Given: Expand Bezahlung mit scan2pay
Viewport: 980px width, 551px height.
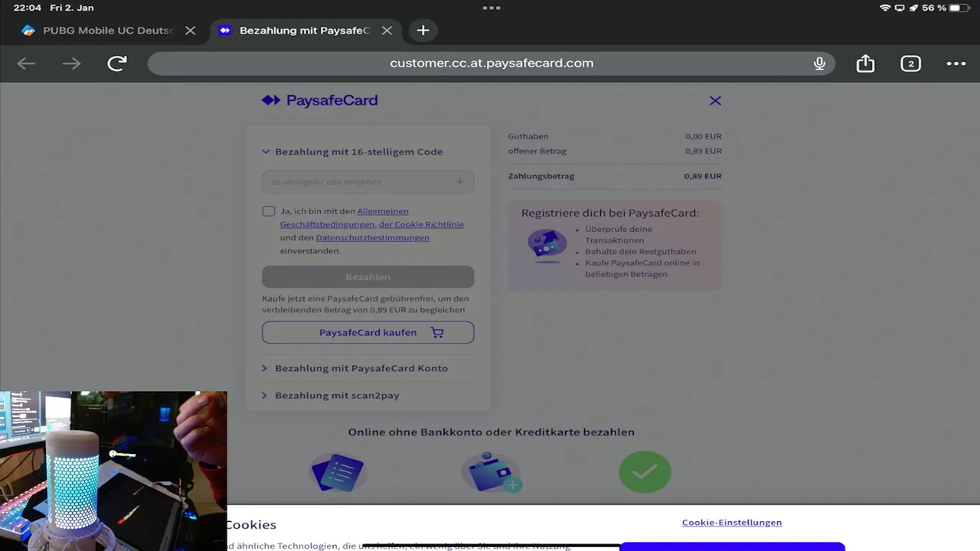Looking at the screenshot, I should pos(331,396).
